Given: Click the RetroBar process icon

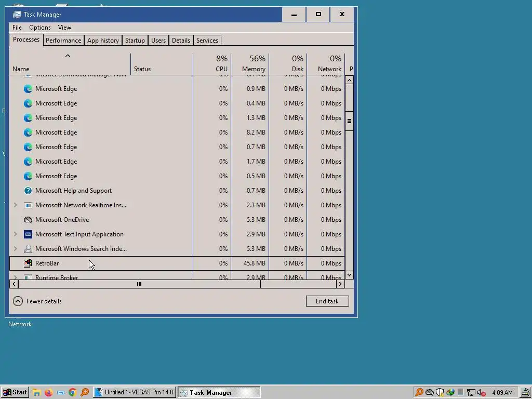Looking at the screenshot, I should [x=28, y=263].
